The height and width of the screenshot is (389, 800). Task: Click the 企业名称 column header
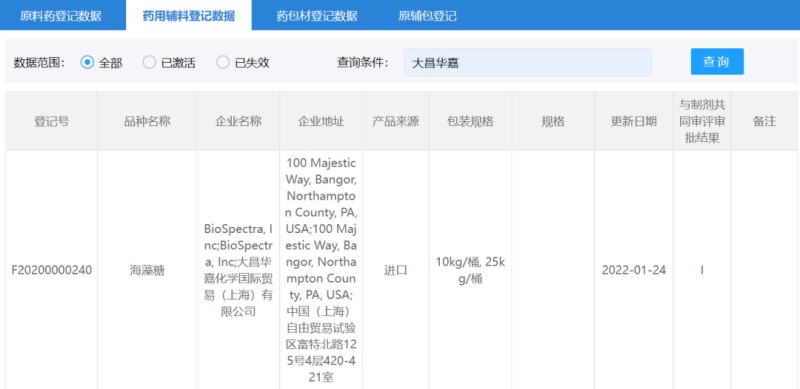point(238,121)
